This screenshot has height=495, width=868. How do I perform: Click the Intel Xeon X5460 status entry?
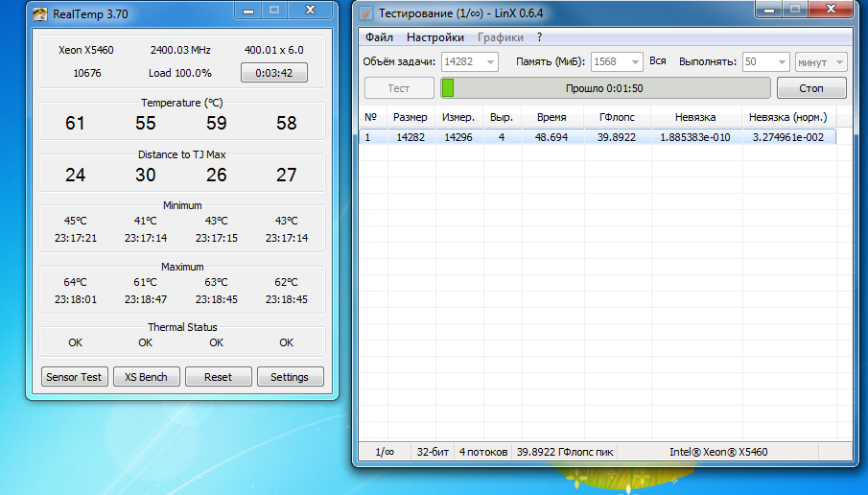tap(718, 452)
